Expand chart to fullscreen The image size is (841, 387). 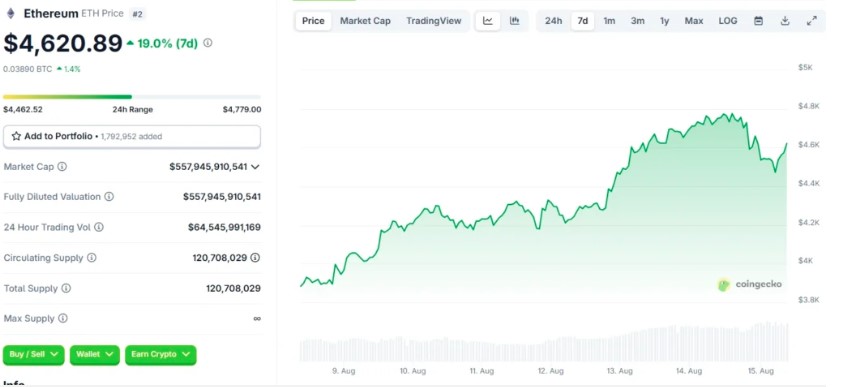pos(812,21)
